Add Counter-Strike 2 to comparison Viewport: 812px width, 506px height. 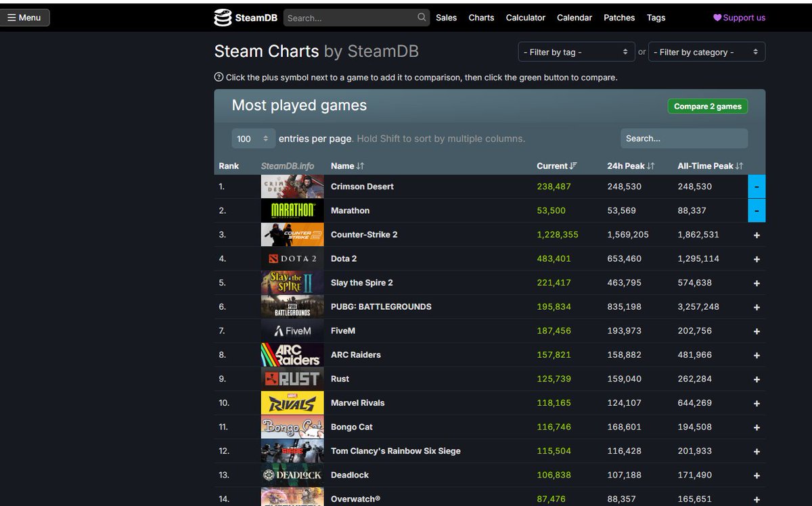coord(757,235)
